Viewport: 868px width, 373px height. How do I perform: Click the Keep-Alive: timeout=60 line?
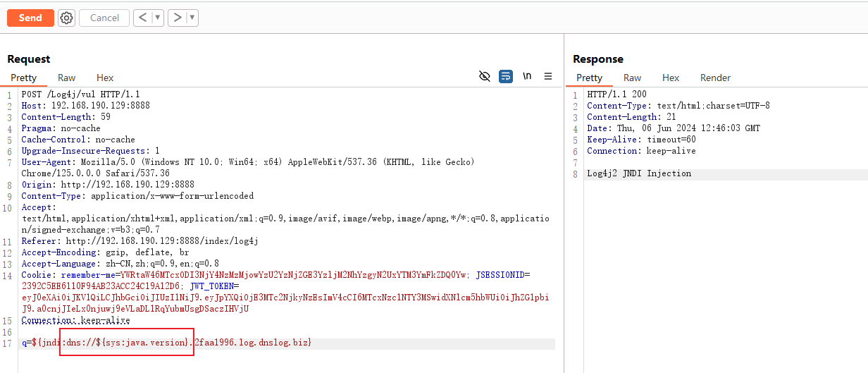(x=641, y=140)
